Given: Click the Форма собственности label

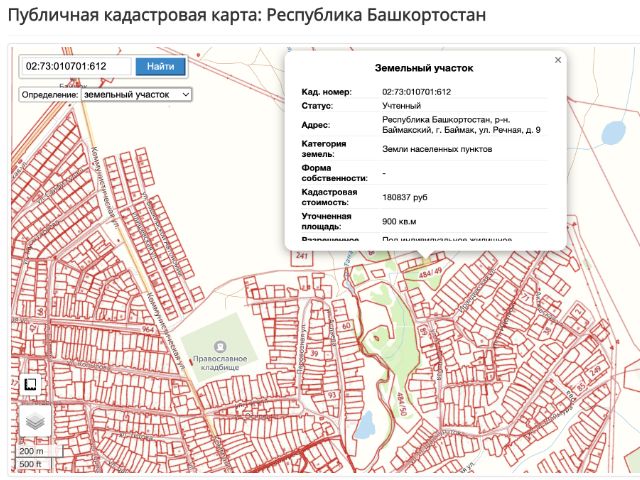Looking at the screenshot, I should coord(334,173).
